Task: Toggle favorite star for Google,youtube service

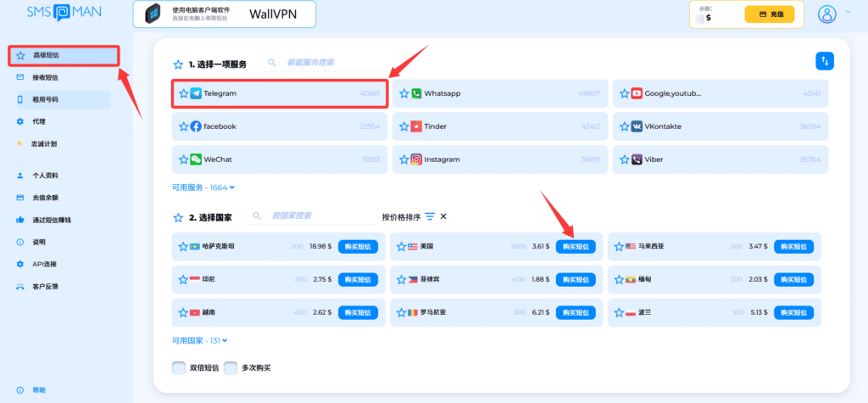Action: tap(625, 93)
